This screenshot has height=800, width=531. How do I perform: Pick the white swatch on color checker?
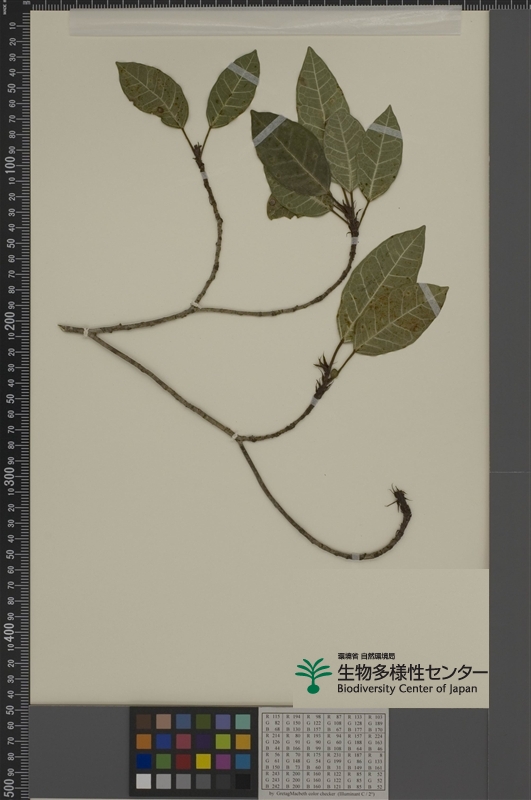pos(144,781)
